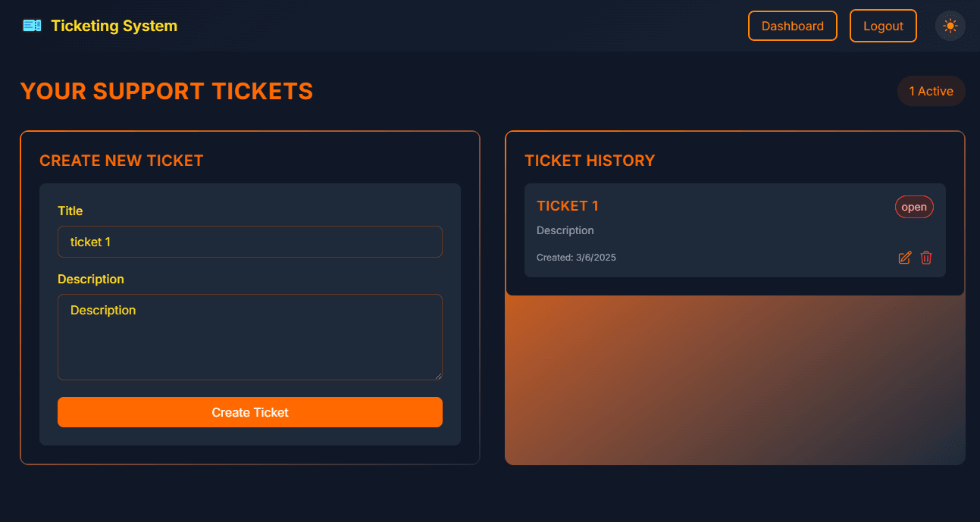This screenshot has width=980, height=522.
Task: Click inside the Description textarea
Action: (250, 337)
